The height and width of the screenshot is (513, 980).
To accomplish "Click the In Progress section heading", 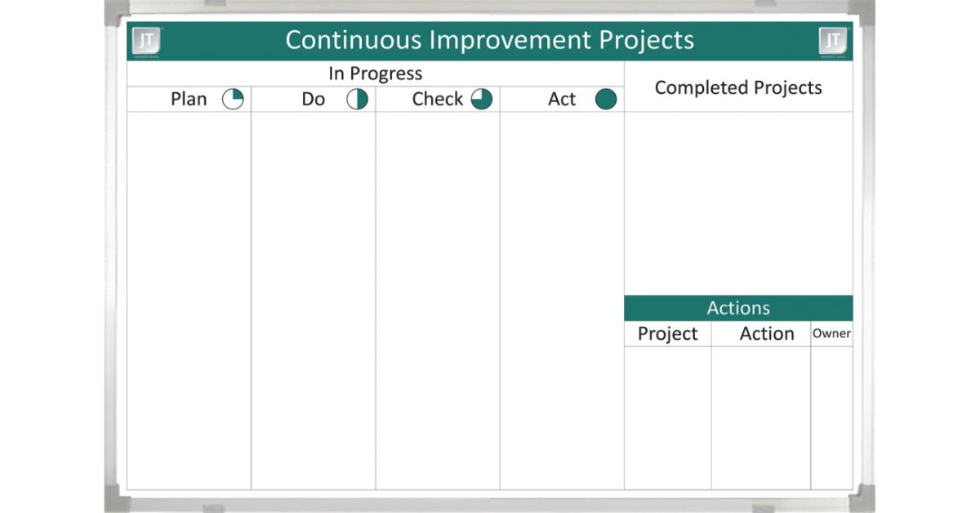I will (375, 74).
